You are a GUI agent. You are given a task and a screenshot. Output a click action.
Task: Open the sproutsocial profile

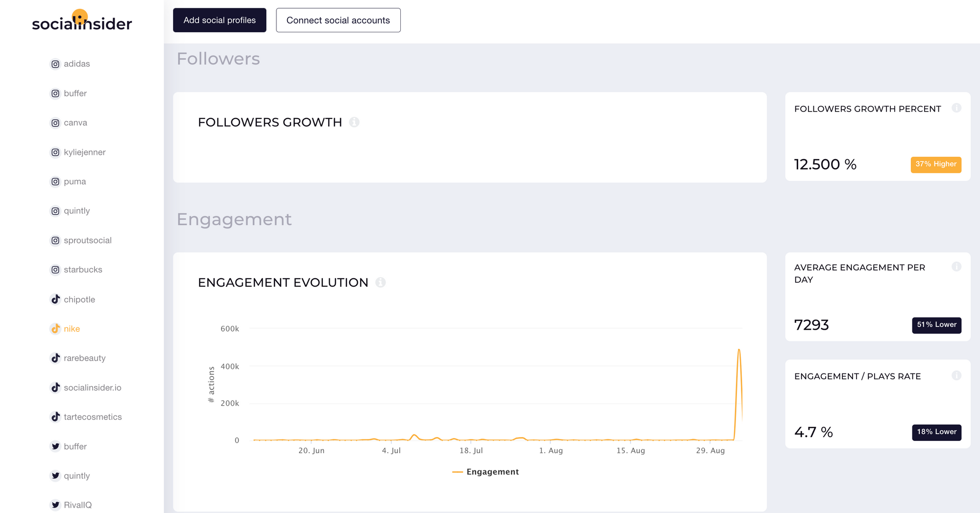pos(88,240)
